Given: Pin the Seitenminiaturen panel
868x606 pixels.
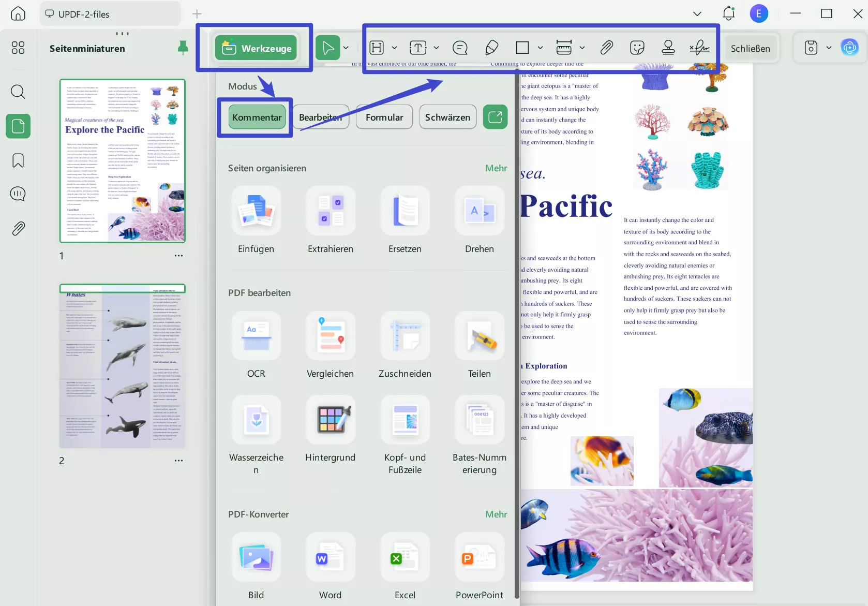Looking at the screenshot, I should point(183,48).
